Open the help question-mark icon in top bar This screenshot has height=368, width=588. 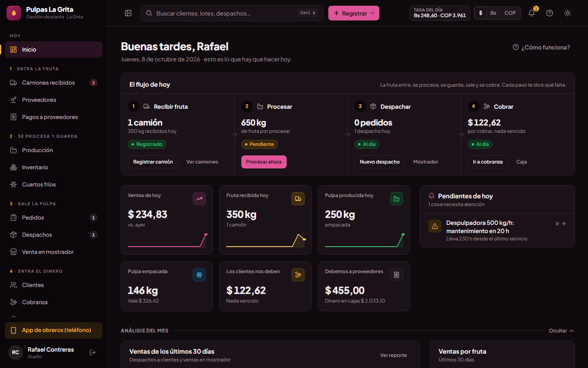click(x=550, y=13)
